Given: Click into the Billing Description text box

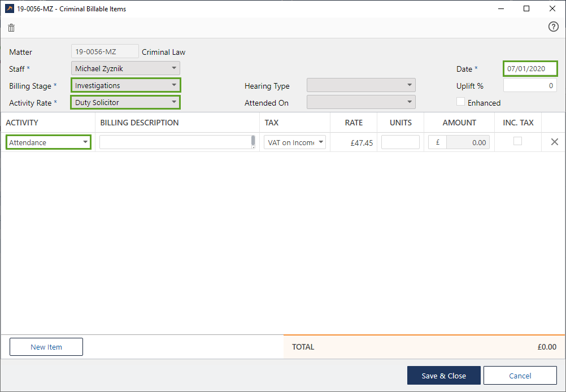Looking at the screenshot, I should tap(175, 142).
